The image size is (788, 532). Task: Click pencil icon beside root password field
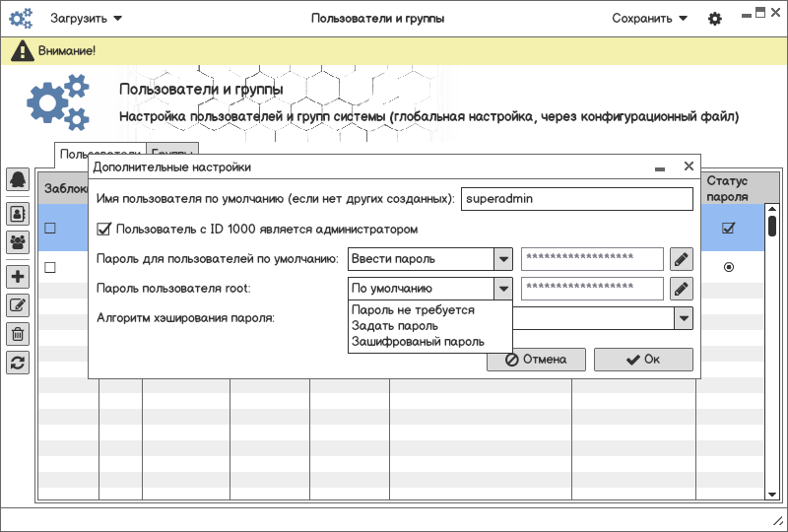(x=682, y=289)
